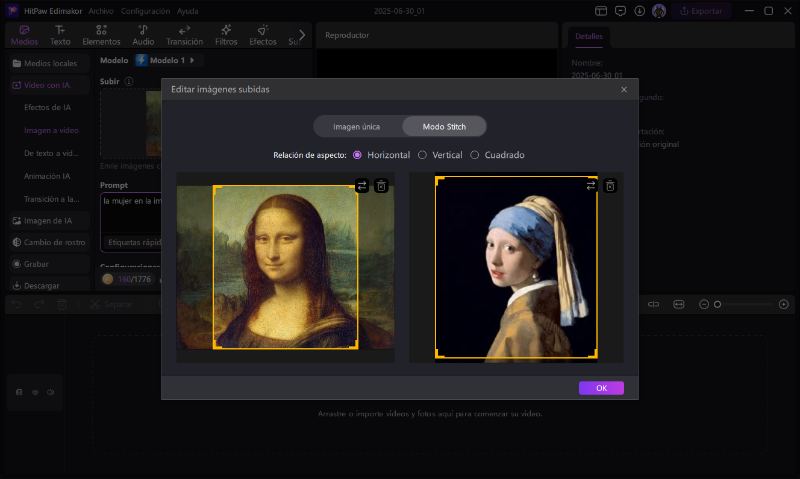Image resolution: width=800 pixels, height=479 pixels.
Task: Open the Transición tool tab
Action: pos(184,35)
